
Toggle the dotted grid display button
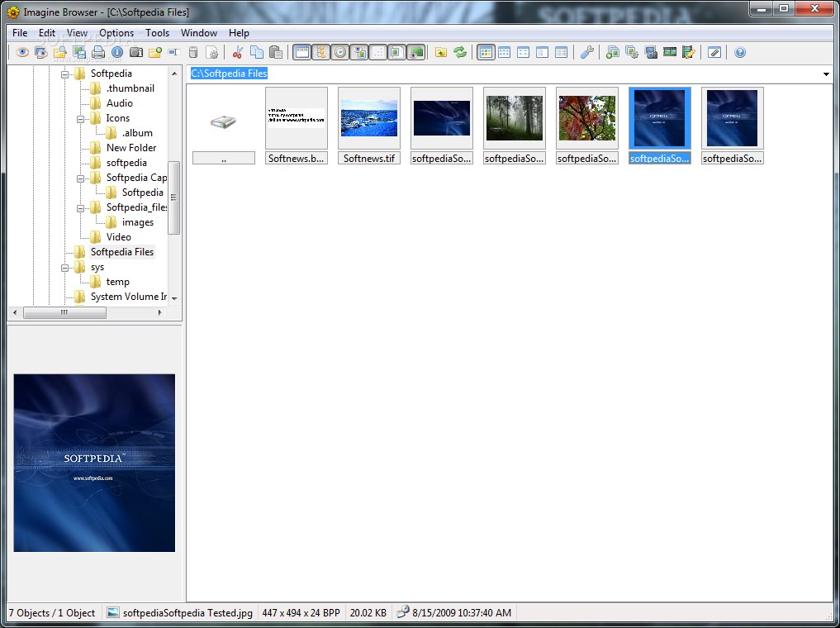tap(378, 53)
